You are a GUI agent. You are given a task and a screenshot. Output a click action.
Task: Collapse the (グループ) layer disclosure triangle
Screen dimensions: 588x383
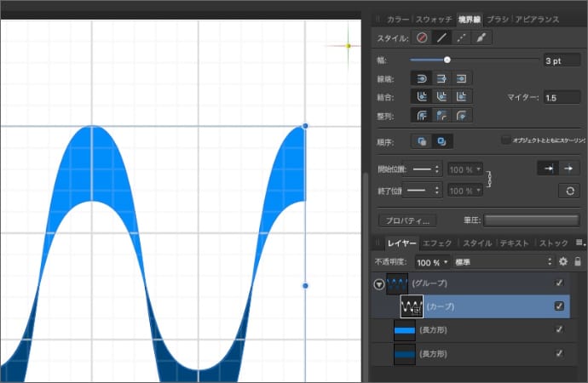(x=378, y=284)
